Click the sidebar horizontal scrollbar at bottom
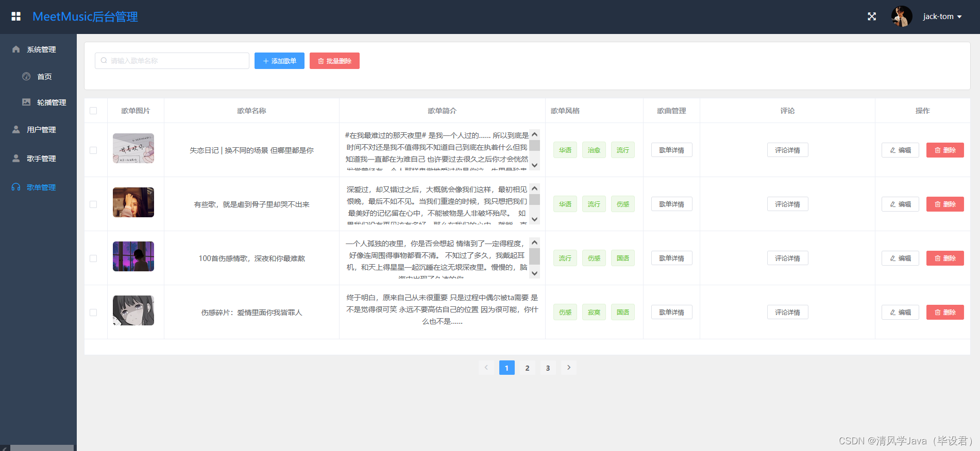The image size is (980, 451). [x=42, y=448]
